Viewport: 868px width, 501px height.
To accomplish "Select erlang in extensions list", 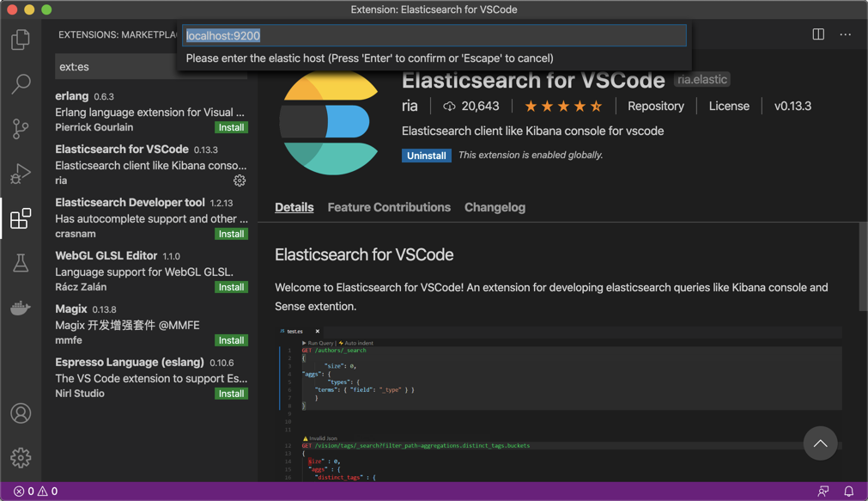I will click(150, 112).
